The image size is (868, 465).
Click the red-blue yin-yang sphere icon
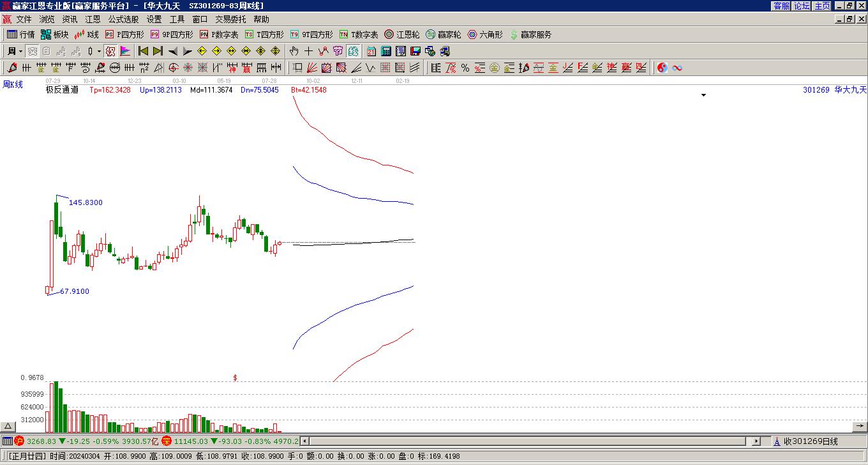point(662,68)
